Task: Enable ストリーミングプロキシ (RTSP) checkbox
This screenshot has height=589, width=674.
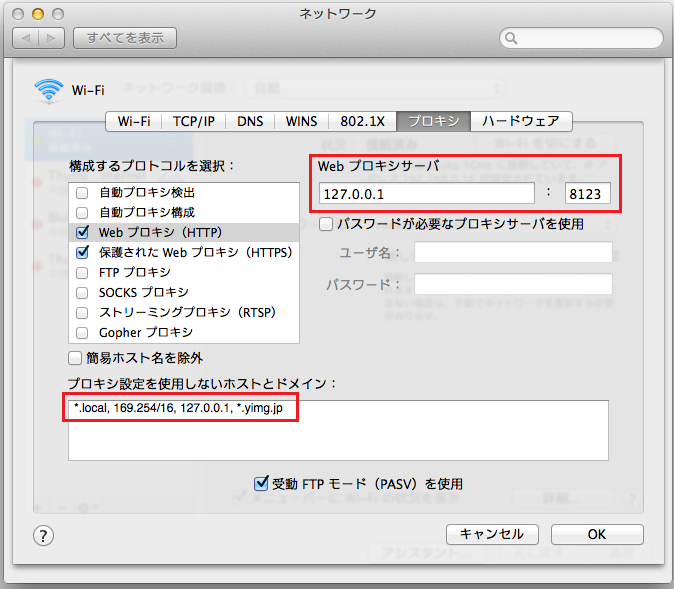Action: click(82, 313)
